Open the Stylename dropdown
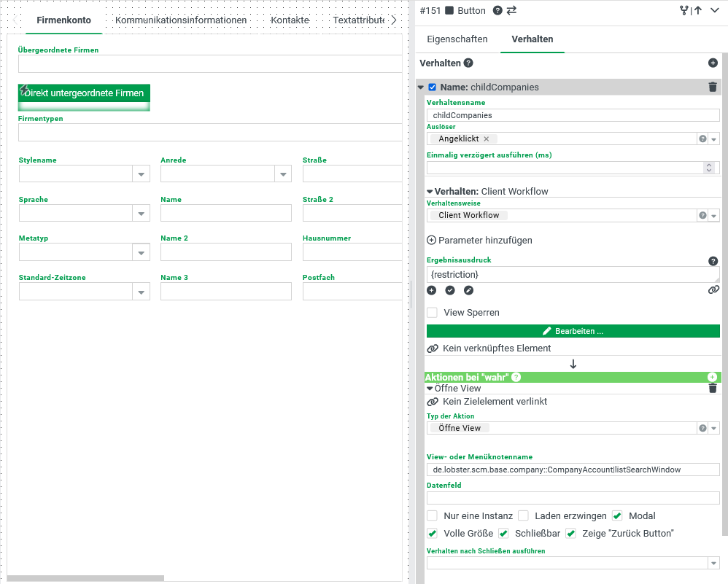The width and height of the screenshot is (728, 584). 141,174
